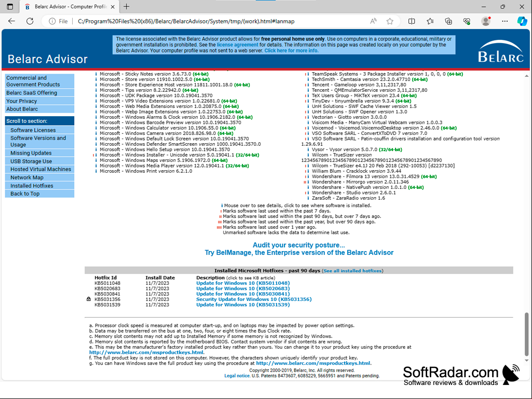Open msproductkeys.html link in note g
The image size is (532, 399).
pyautogui.click(x=313, y=363)
